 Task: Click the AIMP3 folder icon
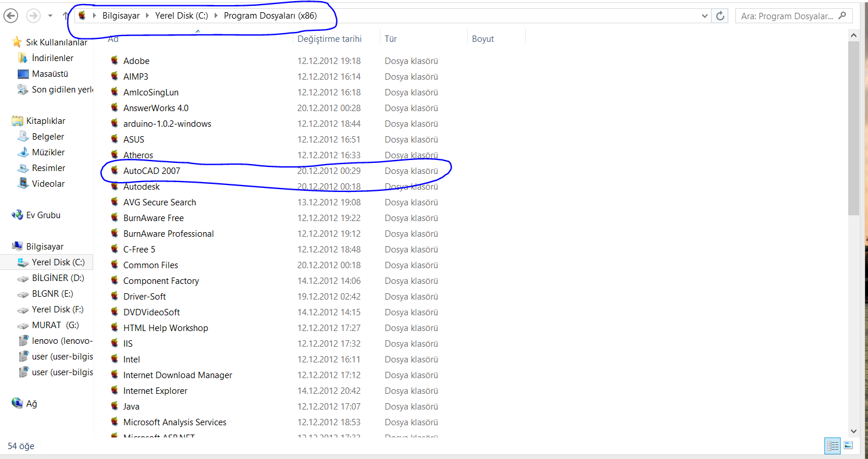tap(115, 76)
